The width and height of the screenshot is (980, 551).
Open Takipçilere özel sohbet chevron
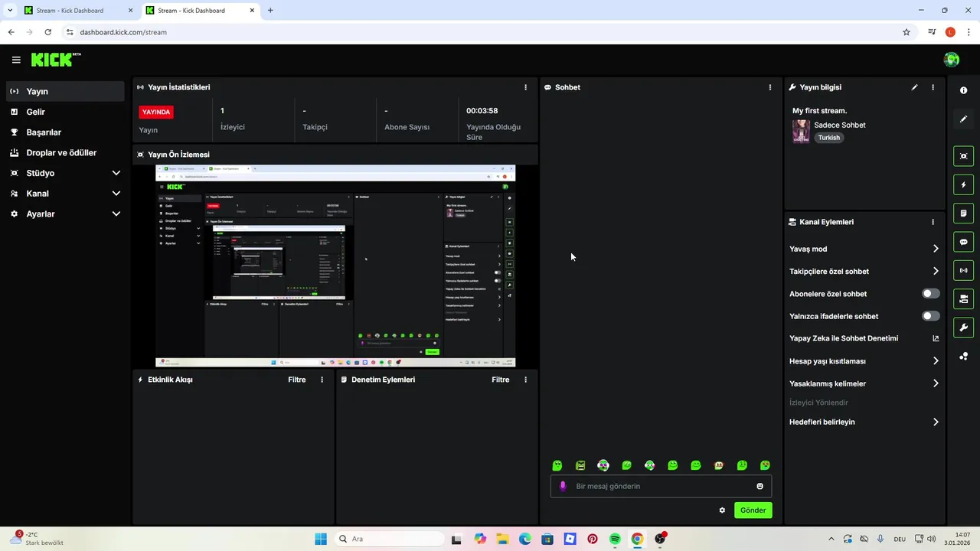(936, 271)
